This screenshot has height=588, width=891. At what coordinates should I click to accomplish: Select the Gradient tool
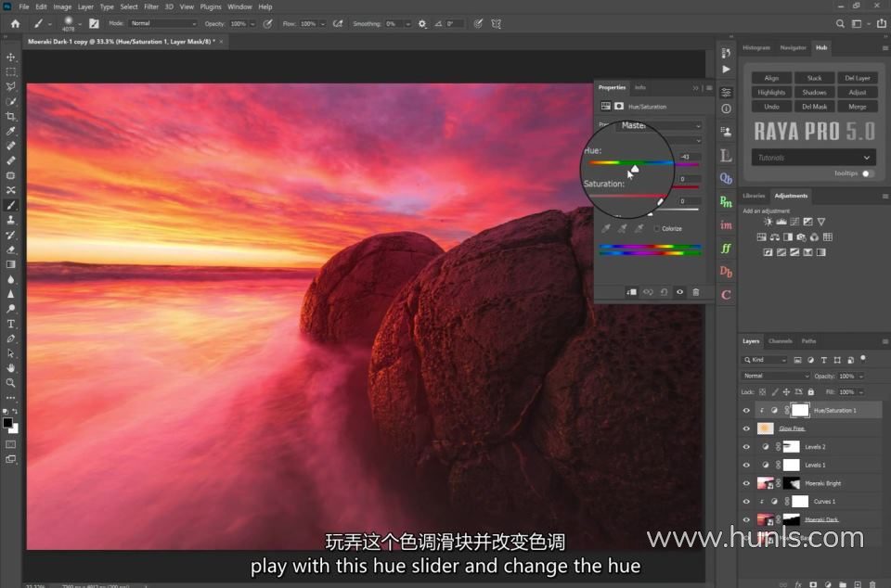[11, 264]
